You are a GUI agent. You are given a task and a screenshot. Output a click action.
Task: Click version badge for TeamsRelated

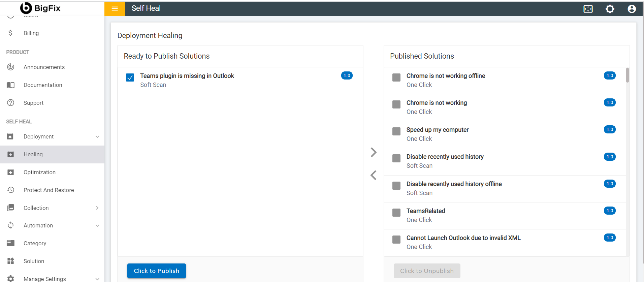coord(610,211)
